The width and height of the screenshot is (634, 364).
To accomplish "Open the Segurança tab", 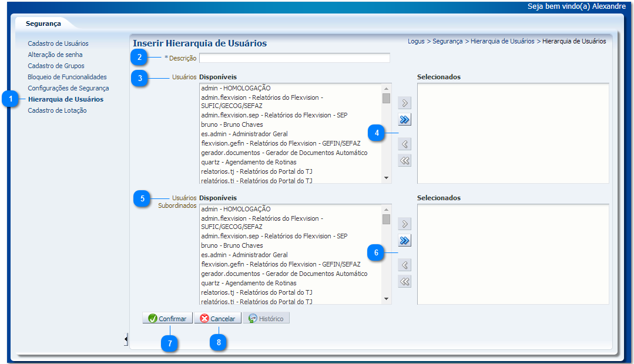I will [x=43, y=23].
